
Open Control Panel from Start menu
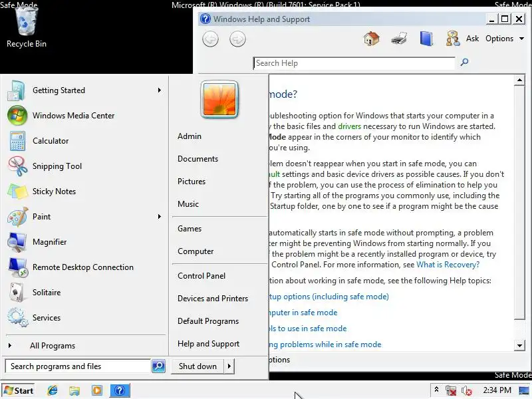tap(201, 276)
